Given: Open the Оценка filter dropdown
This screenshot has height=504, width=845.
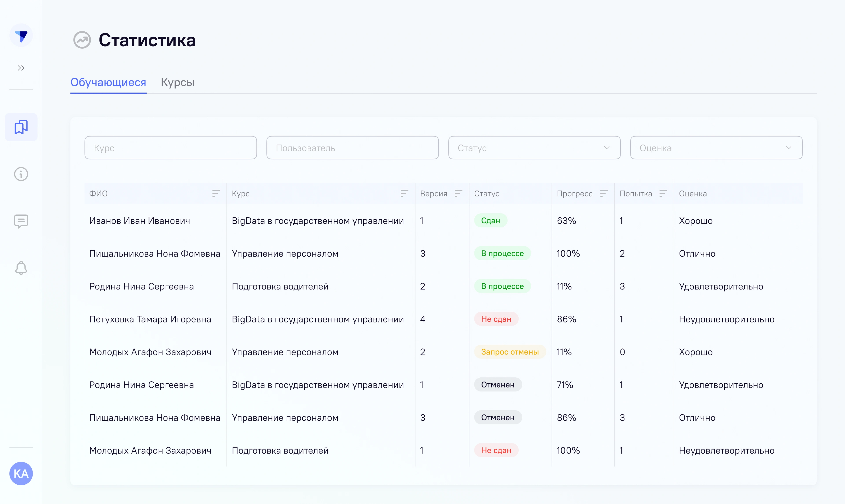Looking at the screenshot, I should 716,148.
